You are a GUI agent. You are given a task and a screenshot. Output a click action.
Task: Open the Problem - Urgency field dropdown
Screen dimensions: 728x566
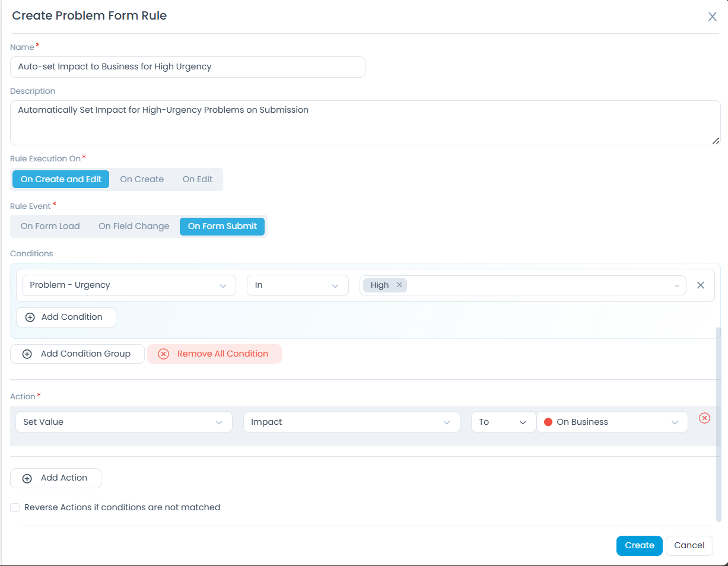[129, 285]
